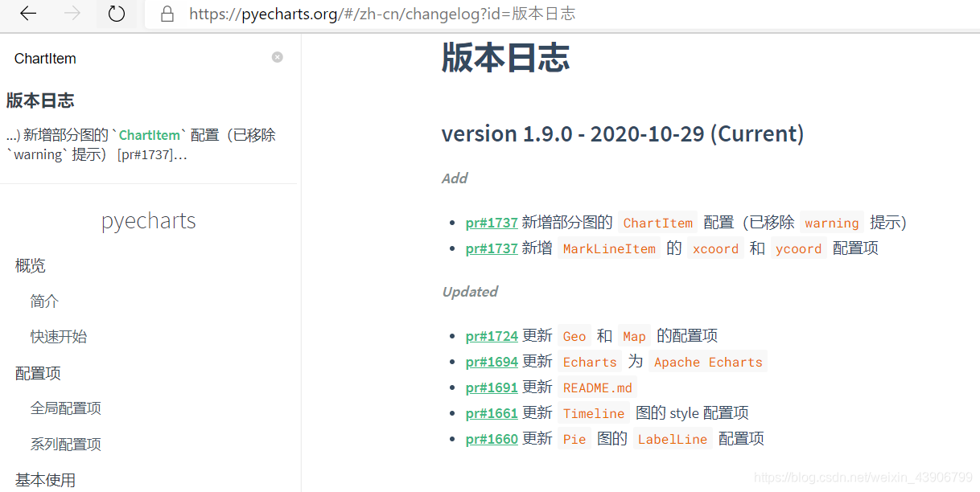Open the pr#1694 pull request link
Viewport: 980px width, 492px height.
tap(492, 362)
